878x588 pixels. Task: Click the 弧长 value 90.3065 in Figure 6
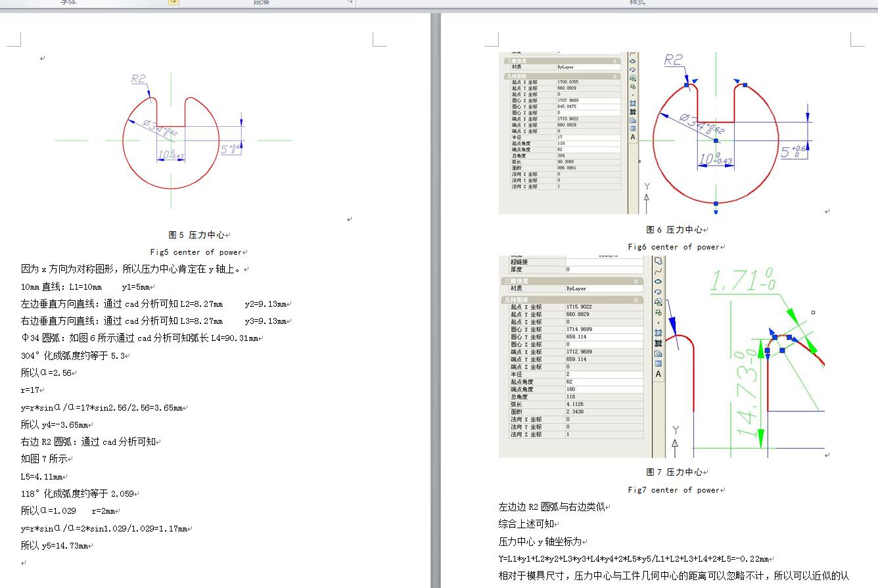588,162
